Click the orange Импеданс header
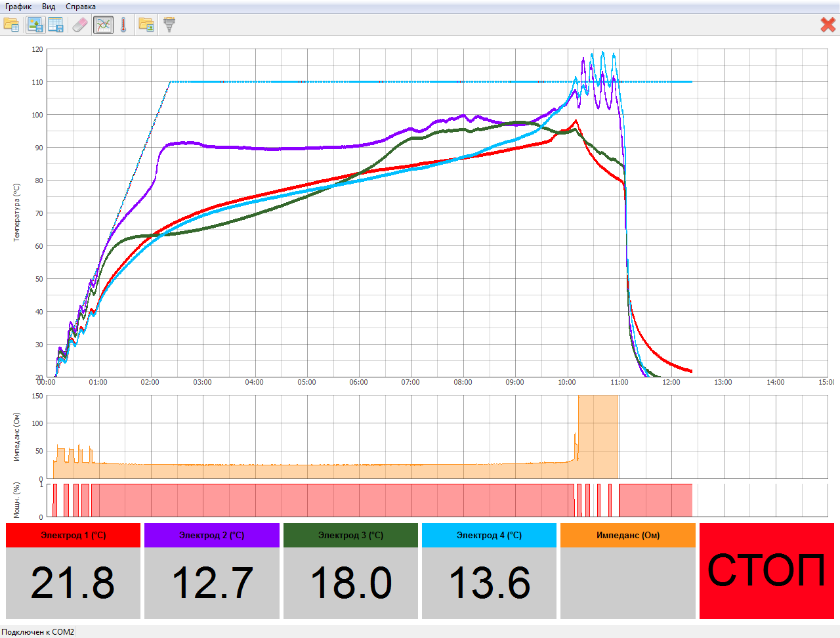The width and height of the screenshot is (840, 638). pos(627,535)
